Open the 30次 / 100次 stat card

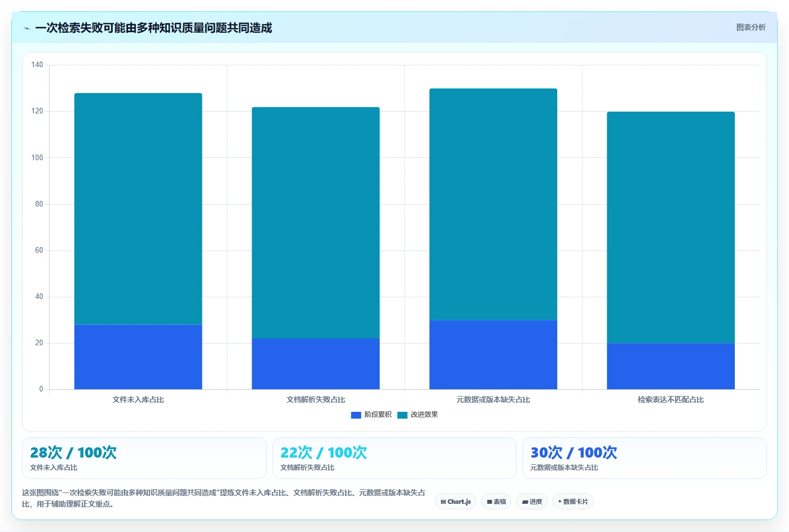click(x=645, y=458)
